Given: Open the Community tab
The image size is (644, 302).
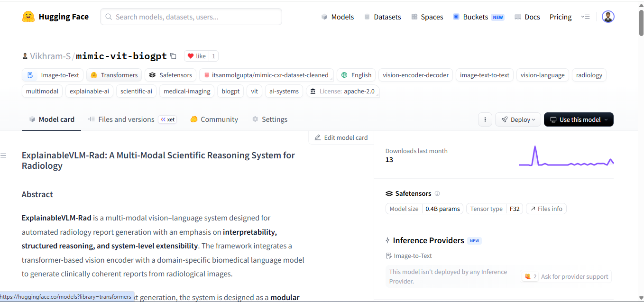Looking at the screenshot, I should pyautogui.click(x=214, y=119).
